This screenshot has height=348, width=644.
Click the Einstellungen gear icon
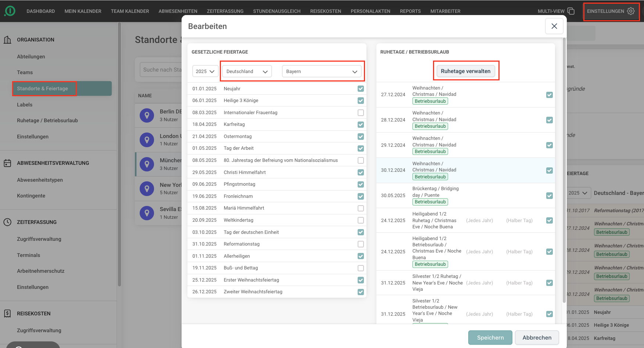(631, 11)
